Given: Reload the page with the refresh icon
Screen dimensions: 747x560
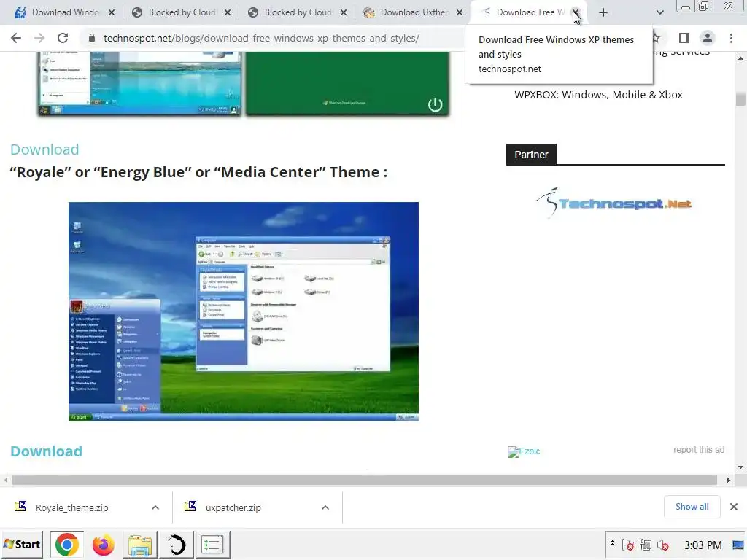Looking at the screenshot, I should click(63, 38).
